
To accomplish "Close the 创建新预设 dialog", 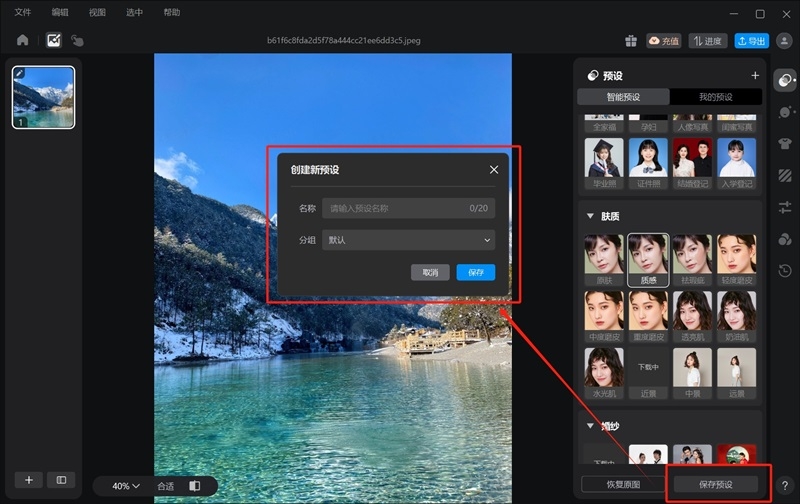I will [x=494, y=169].
